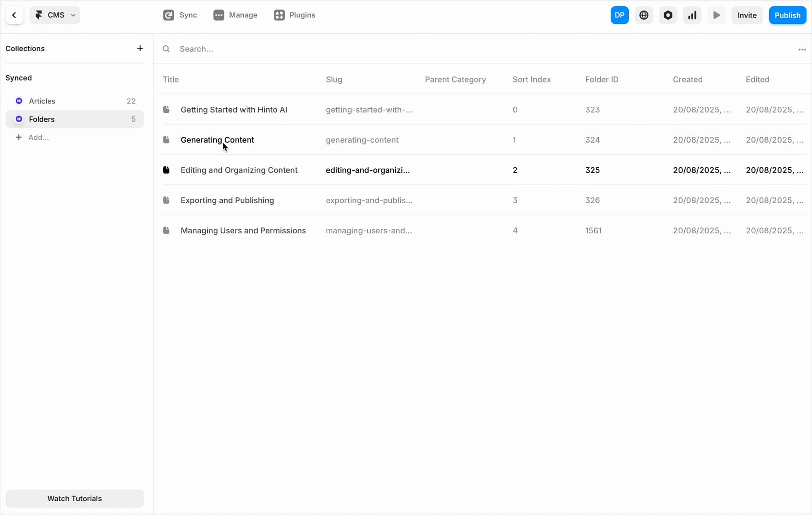The image size is (812, 515).
Task: Click the search magnifier icon
Action: click(x=166, y=49)
